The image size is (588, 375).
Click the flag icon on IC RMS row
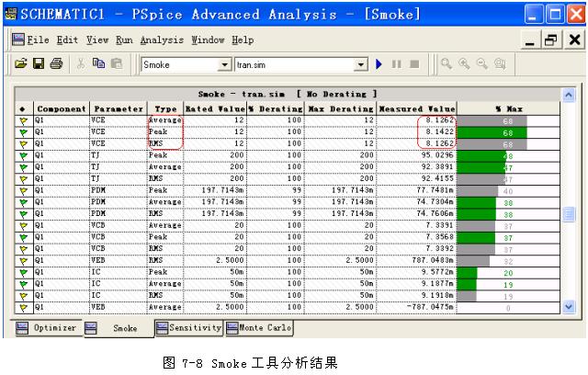24,296
